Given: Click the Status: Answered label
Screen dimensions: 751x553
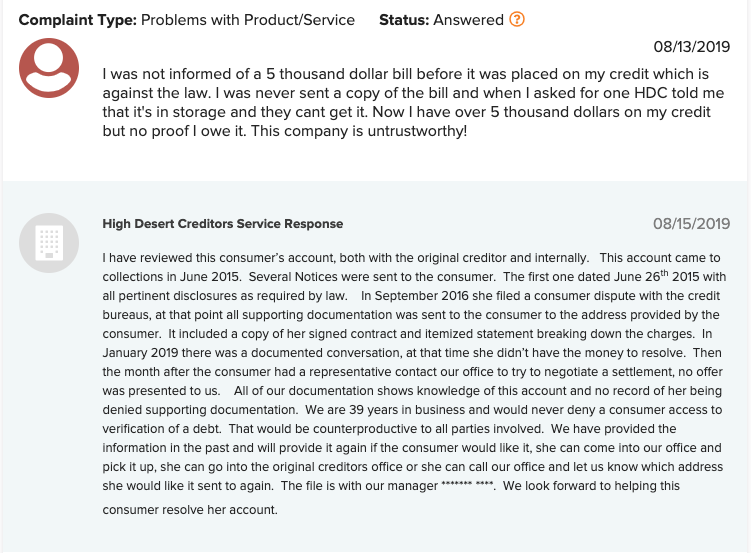Looking at the screenshot, I should point(441,20).
